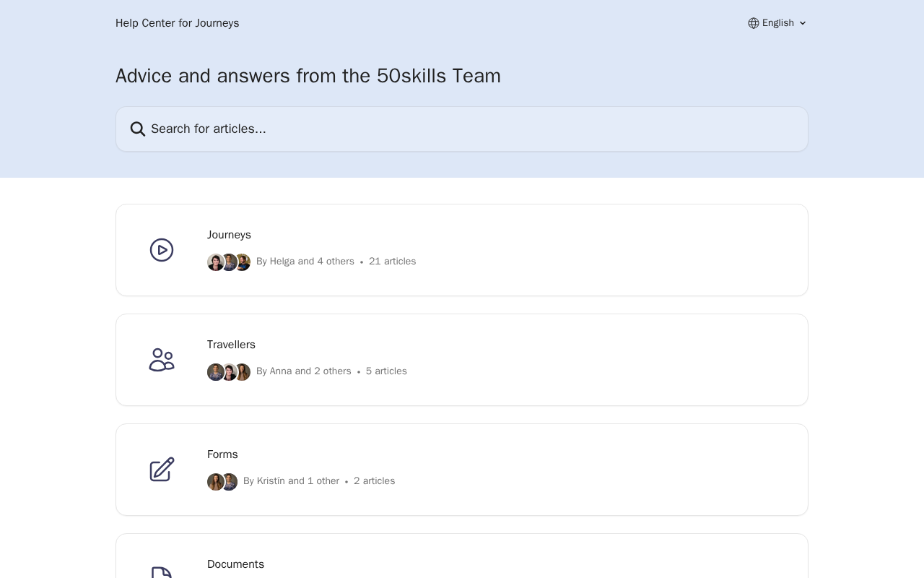The image size is (924, 578).
Task: Click By Kristín and 1 other text
Action: pos(291,481)
